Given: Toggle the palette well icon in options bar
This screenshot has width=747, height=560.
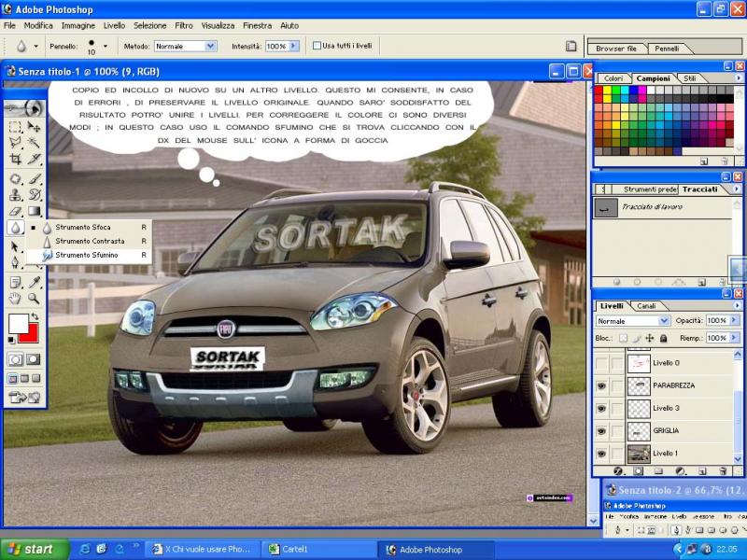Looking at the screenshot, I should [x=571, y=46].
